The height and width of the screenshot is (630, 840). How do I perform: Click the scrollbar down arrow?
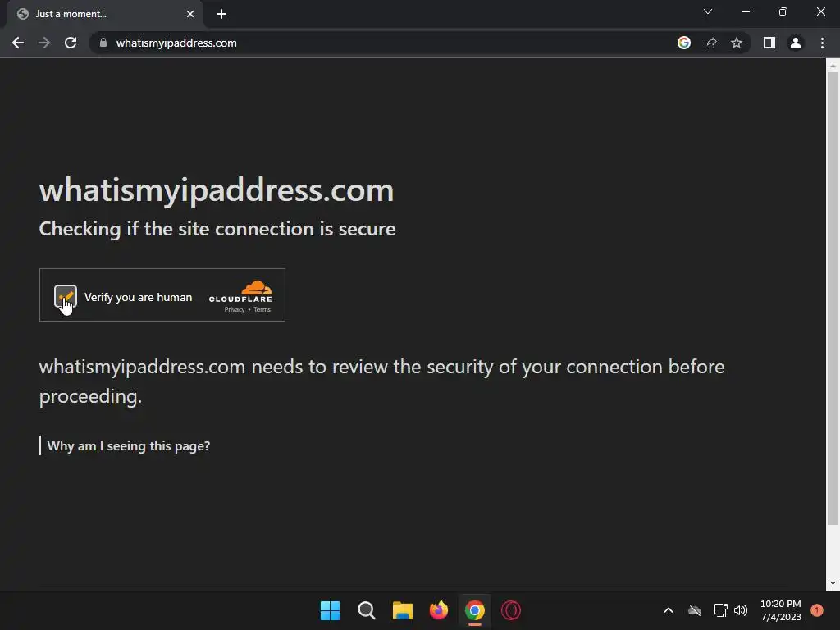tap(833, 583)
